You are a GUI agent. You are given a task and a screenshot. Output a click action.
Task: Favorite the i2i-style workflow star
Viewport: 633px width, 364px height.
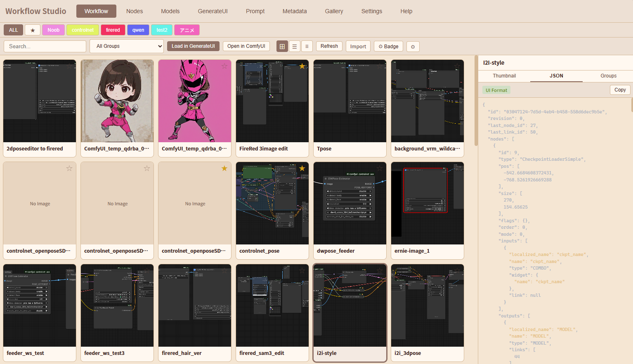[380, 270]
